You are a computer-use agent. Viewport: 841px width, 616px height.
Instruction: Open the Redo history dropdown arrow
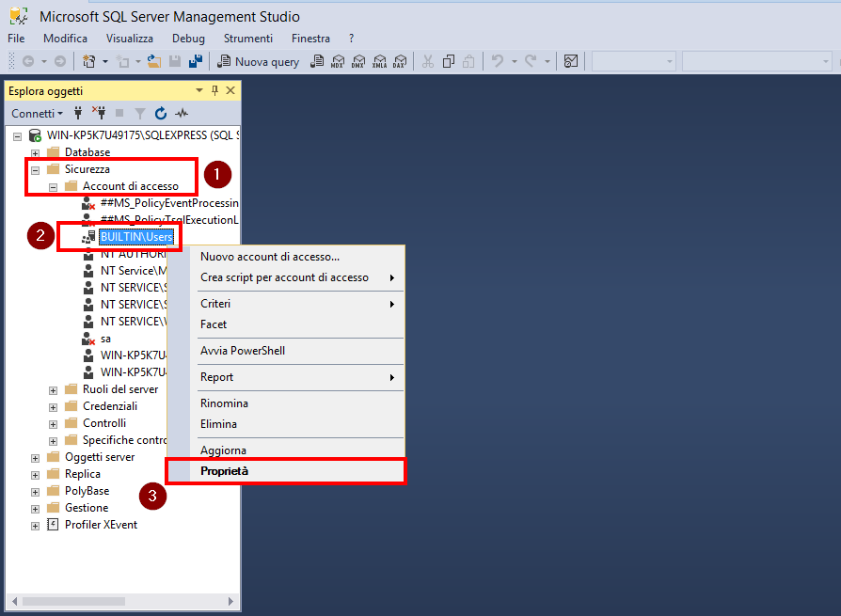pyautogui.click(x=547, y=62)
